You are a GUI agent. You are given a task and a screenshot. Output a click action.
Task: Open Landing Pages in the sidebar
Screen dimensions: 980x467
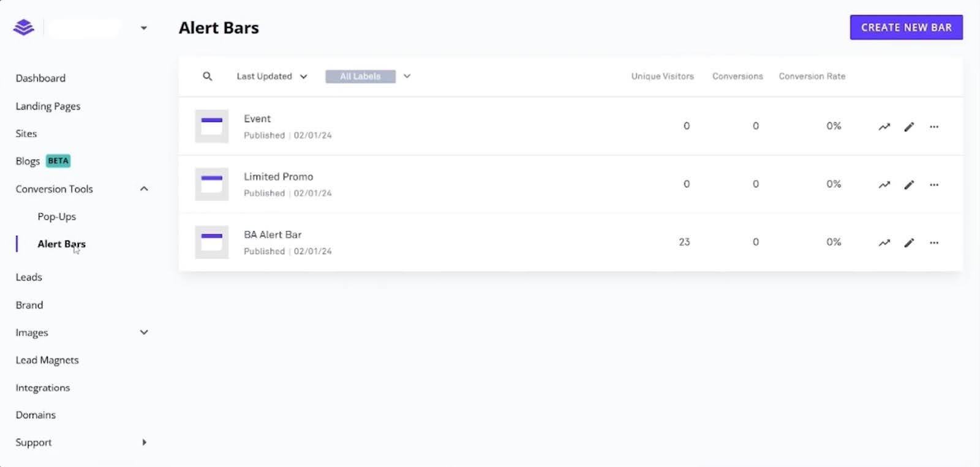[x=48, y=106]
